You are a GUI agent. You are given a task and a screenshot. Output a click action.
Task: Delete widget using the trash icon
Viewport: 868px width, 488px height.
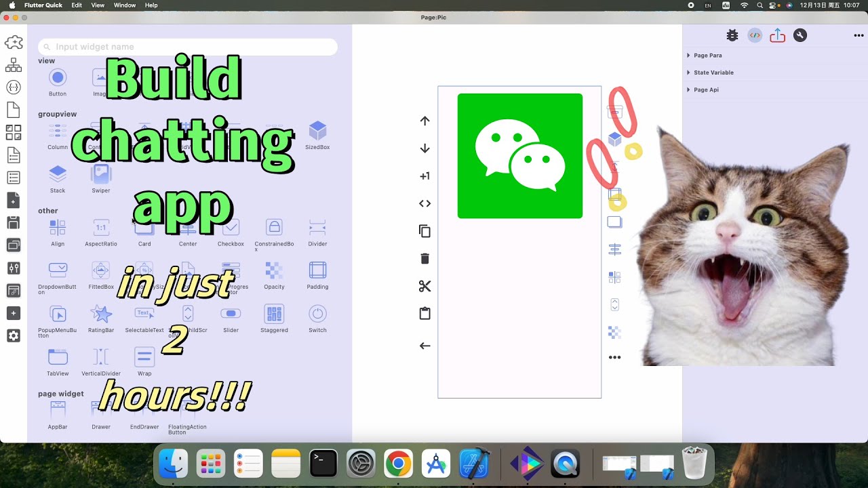pos(425,258)
